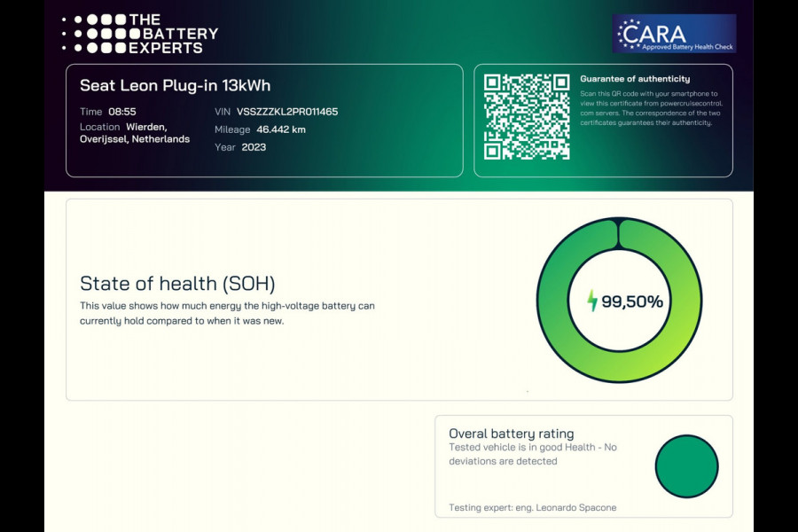Click the Guarantee of authenticity heading
Screen dimensions: 798x532
coord(635,79)
